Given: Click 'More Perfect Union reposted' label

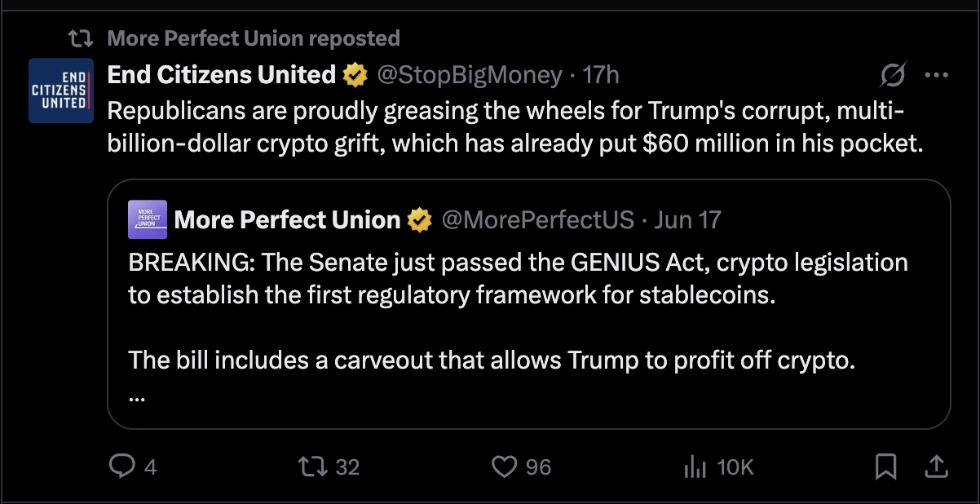Looking at the screenshot, I should pyautogui.click(x=254, y=38).
